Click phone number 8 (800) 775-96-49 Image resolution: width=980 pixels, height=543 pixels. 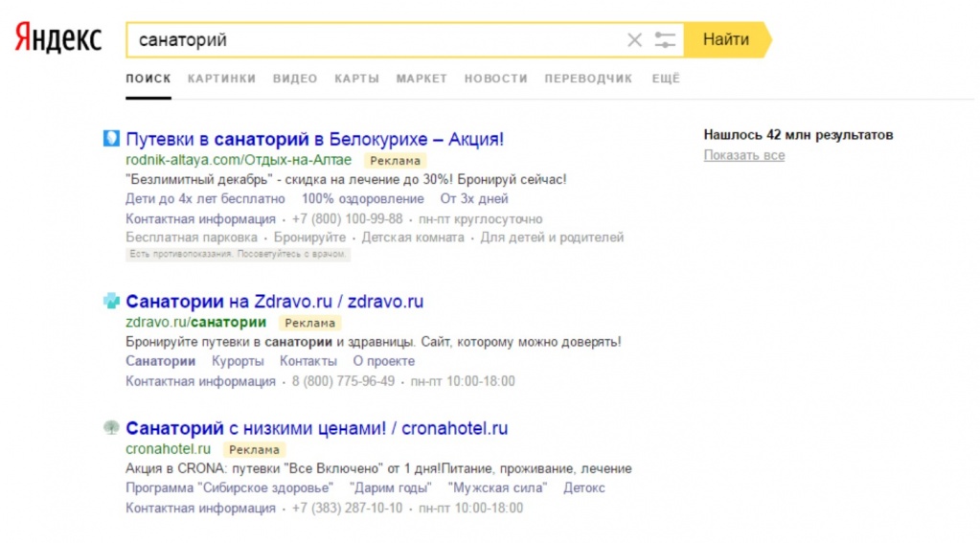pos(343,381)
